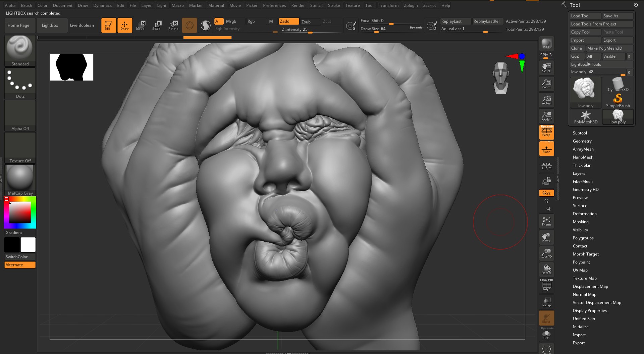The width and height of the screenshot is (644, 354).
Task: Select the SimpleBrush tool
Action: [618, 101]
